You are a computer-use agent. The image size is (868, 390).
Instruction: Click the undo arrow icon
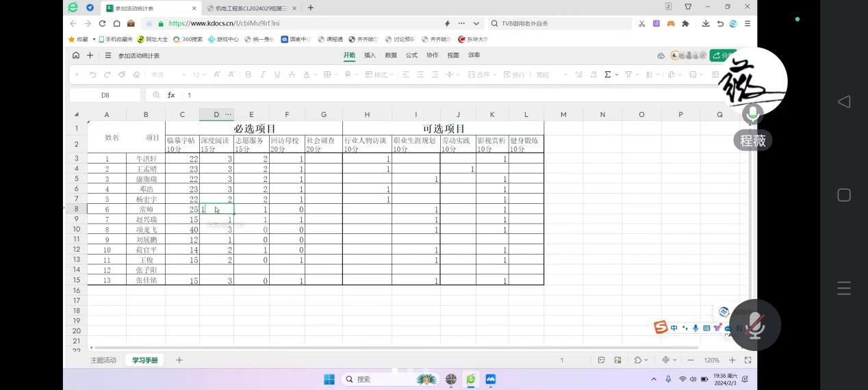tap(92, 75)
